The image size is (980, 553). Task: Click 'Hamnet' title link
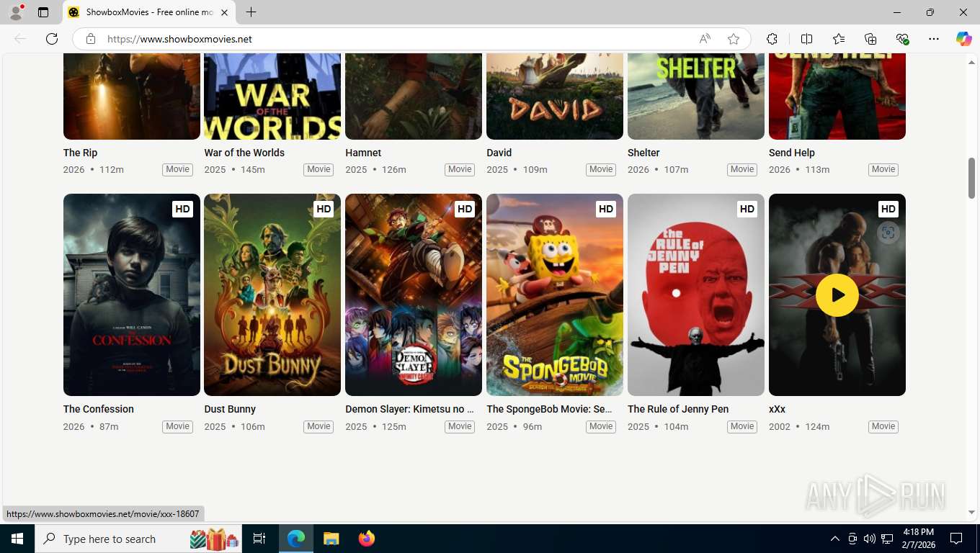coord(363,153)
